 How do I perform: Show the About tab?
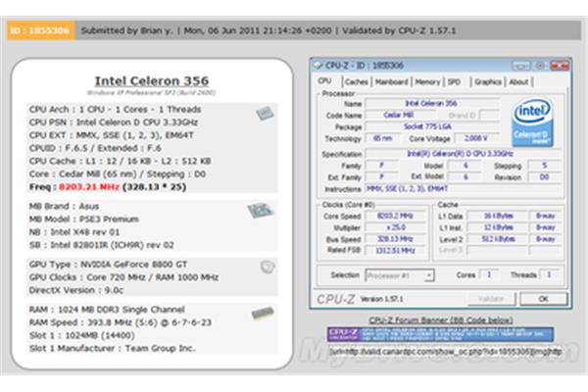tap(518, 81)
